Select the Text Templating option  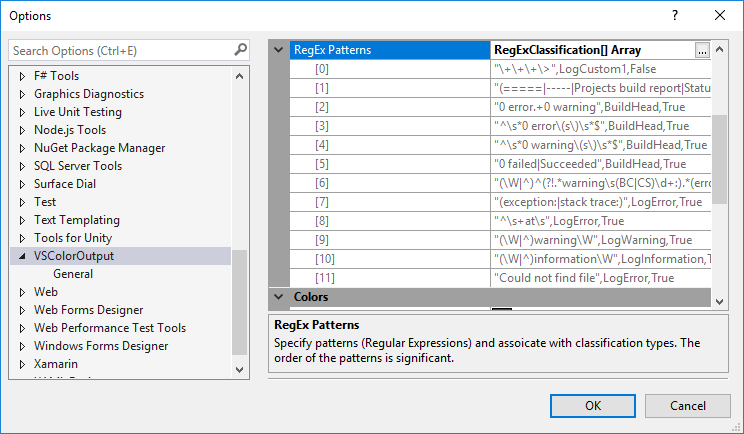[76, 220]
